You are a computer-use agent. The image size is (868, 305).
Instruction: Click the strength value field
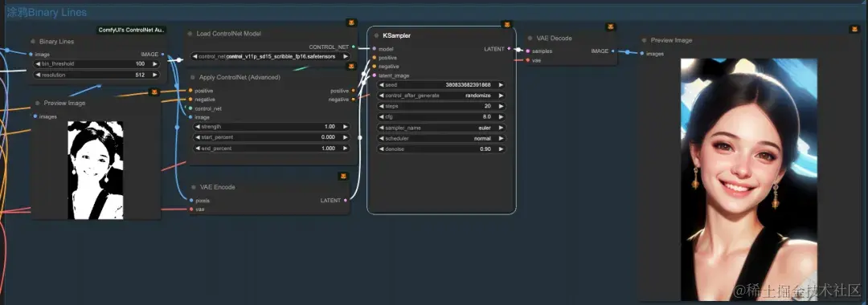tap(272, 127)
